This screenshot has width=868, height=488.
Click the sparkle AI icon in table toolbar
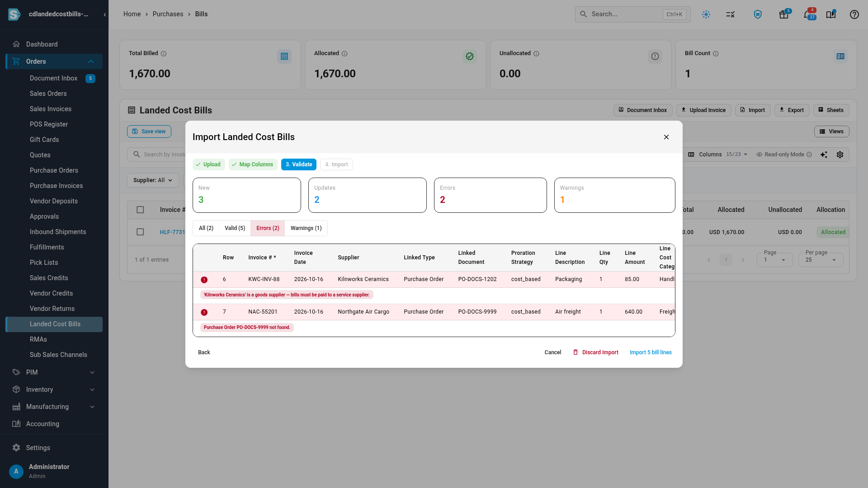[824, 155]
